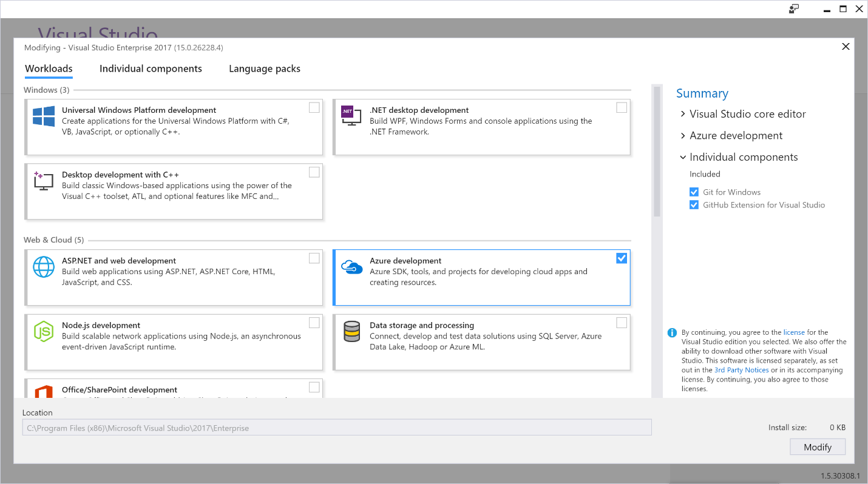Check Office/SharePoint development workload
Screen dimensions: 868x484
coord(314,387)
